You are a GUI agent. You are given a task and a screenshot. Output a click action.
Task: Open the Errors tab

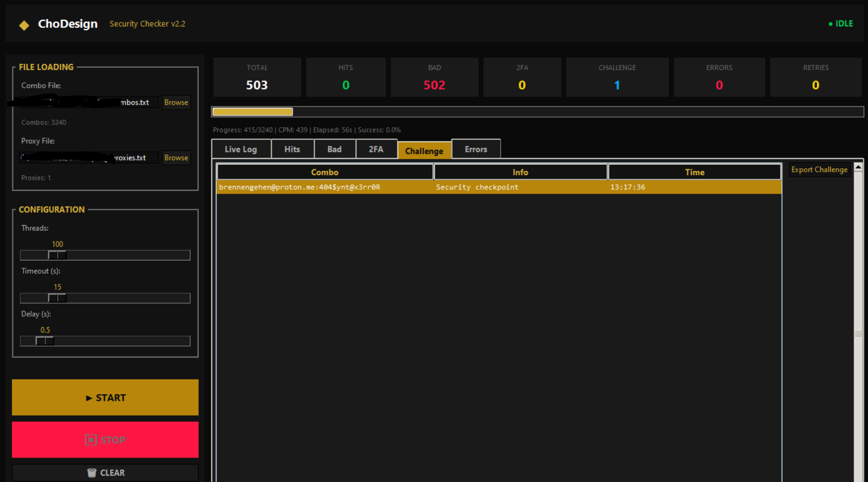point(476,149)
